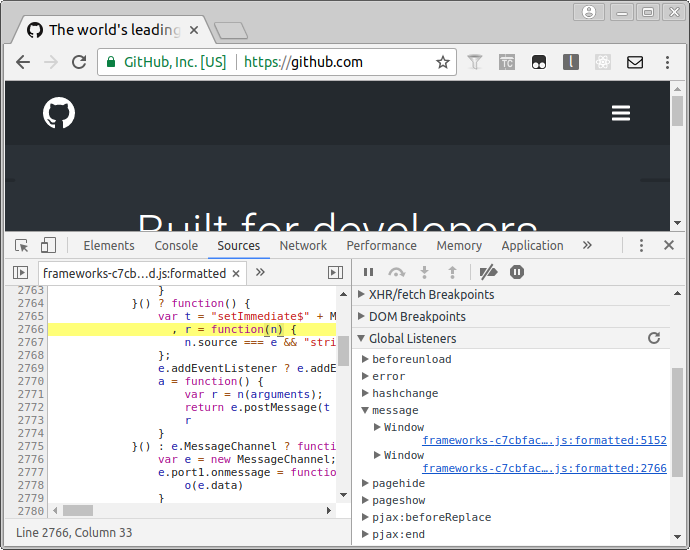
Task: Close the frameworks js:formatted file tab
Action: click(236, 274)
